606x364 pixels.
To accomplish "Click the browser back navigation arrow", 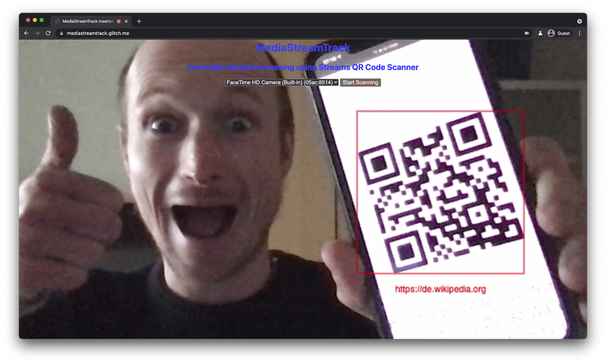I will (27, 33).
